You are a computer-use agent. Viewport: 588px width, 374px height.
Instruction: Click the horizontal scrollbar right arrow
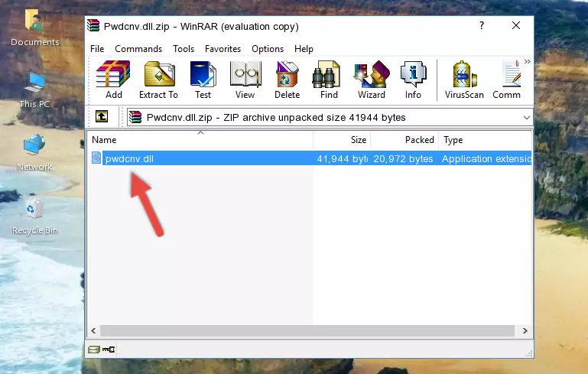(x=525, y=331)
